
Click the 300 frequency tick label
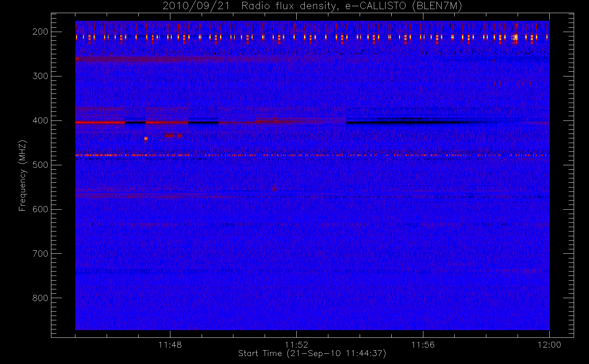tap(40, 76)
